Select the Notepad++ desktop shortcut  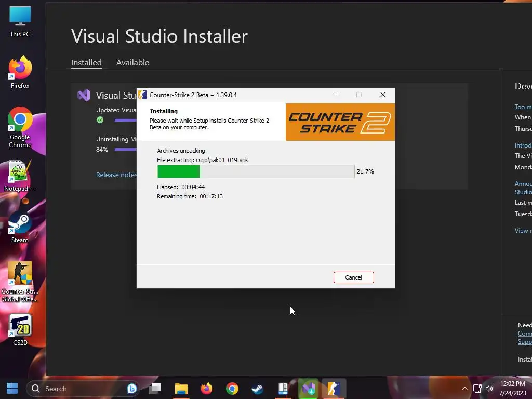(20, 176)
